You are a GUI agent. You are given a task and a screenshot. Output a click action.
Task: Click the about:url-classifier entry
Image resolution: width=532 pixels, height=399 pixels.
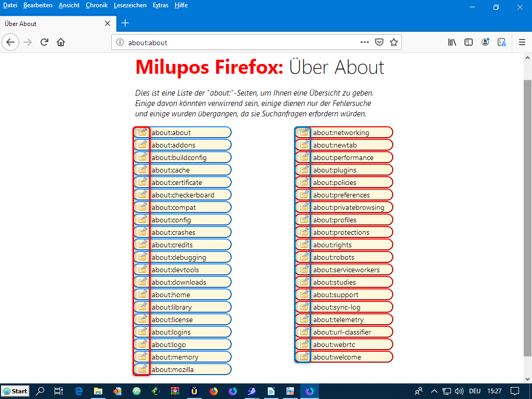point(344,332)
